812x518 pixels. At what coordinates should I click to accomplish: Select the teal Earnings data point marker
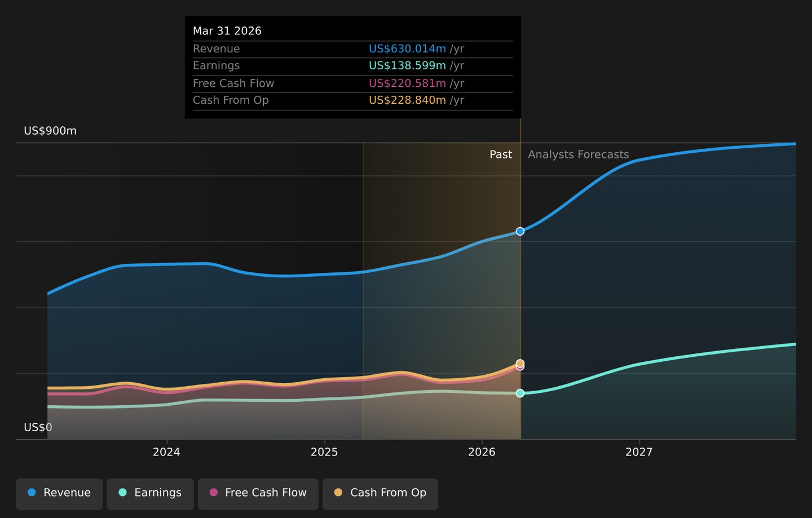tap(520, 393)
